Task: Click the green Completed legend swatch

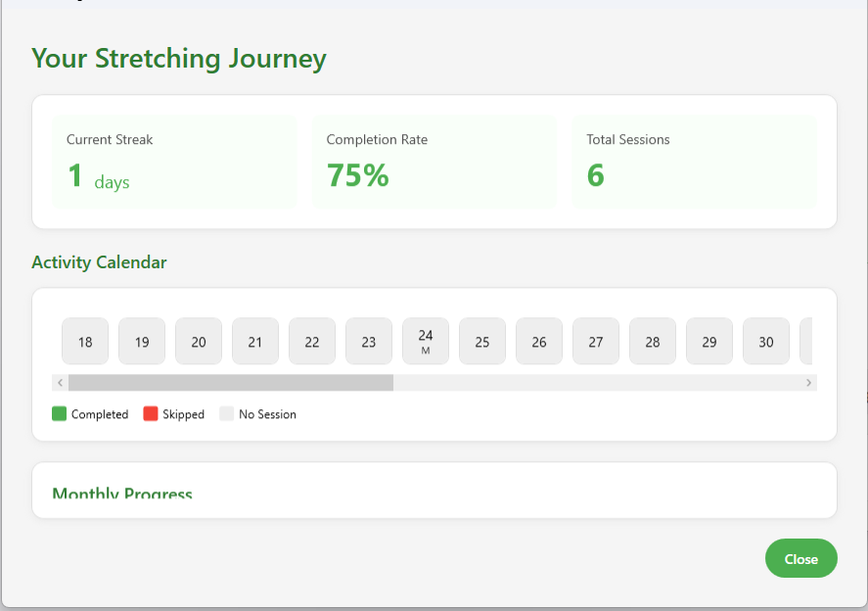Action: 60,414
